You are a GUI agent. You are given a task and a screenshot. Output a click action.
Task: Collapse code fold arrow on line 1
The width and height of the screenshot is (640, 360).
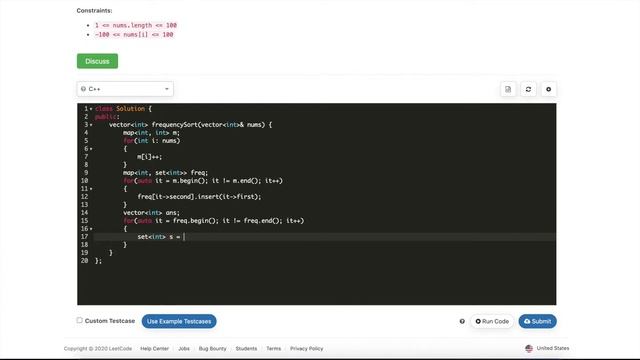[91, 109]
